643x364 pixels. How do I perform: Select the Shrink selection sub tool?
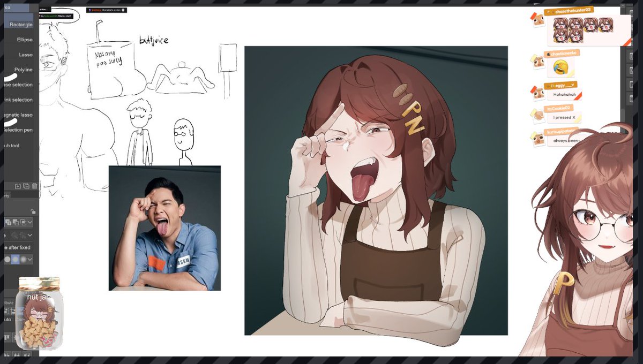pos(18,100)
